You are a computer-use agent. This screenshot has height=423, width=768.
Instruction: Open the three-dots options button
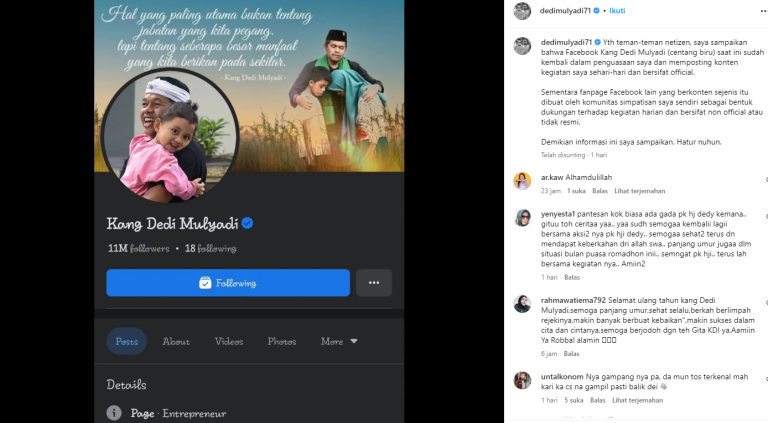tap(374, 283)
